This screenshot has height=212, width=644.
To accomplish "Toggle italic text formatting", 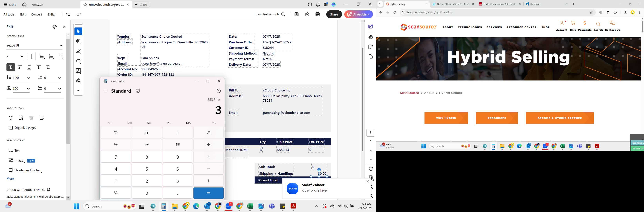I will 20,67.
